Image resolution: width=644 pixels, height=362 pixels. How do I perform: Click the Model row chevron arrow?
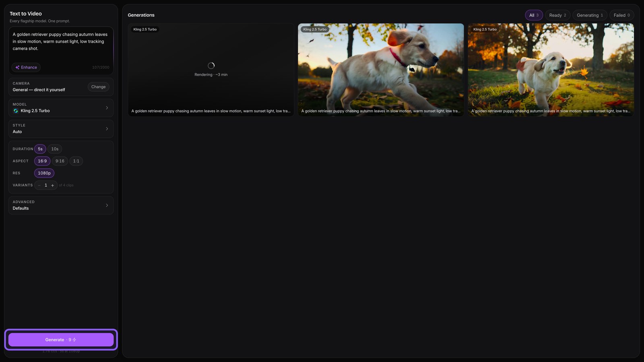click(107, 108)
